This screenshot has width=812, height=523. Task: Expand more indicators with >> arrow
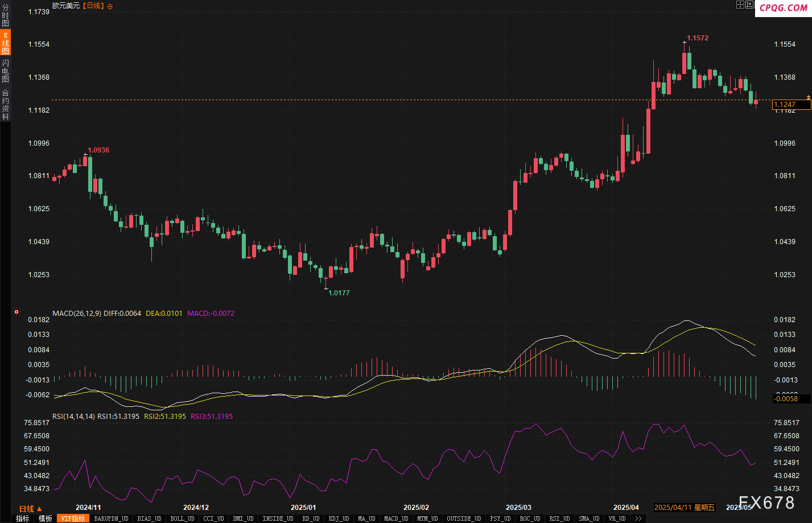(638, 518)
